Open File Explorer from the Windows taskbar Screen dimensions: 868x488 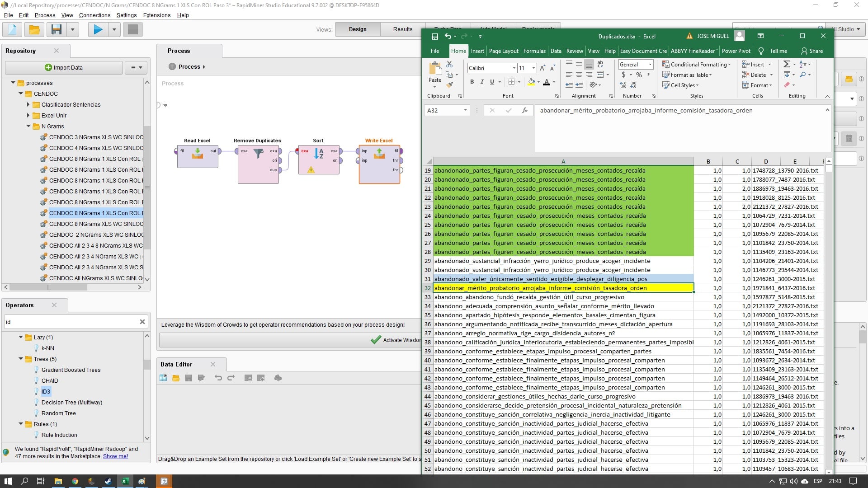58,481
